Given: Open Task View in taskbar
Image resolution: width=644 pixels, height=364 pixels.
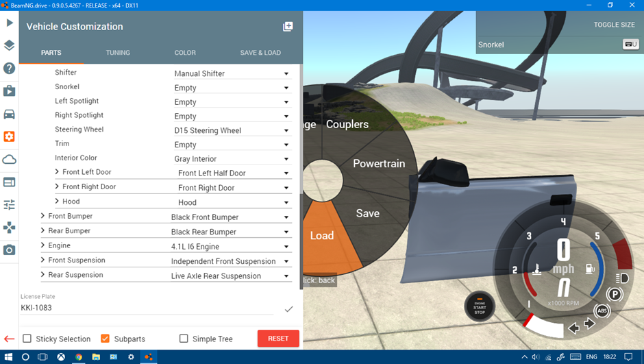Looking at the screenshot, I should coord(42,357).
